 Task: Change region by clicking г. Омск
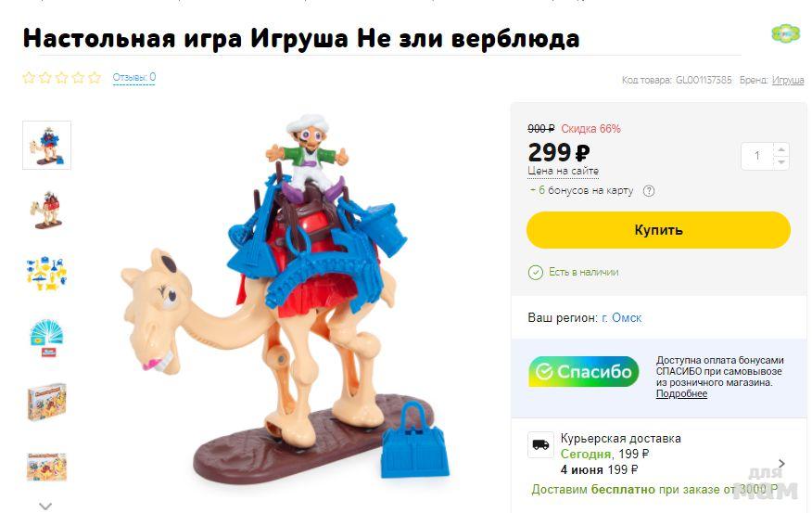point(621,317)
